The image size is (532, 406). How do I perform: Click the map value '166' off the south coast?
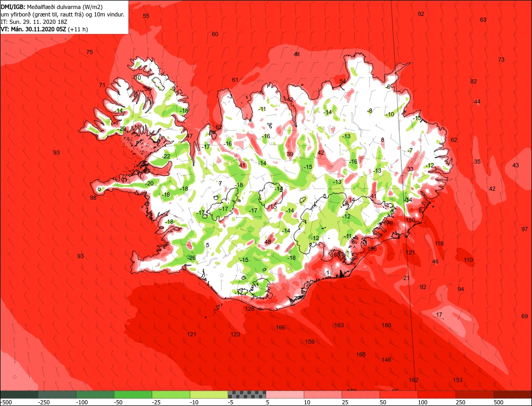point(280,327)
